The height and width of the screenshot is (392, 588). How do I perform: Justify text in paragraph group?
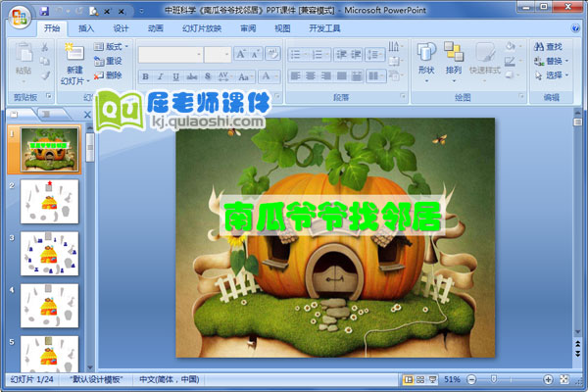click(x=342, y=76)
